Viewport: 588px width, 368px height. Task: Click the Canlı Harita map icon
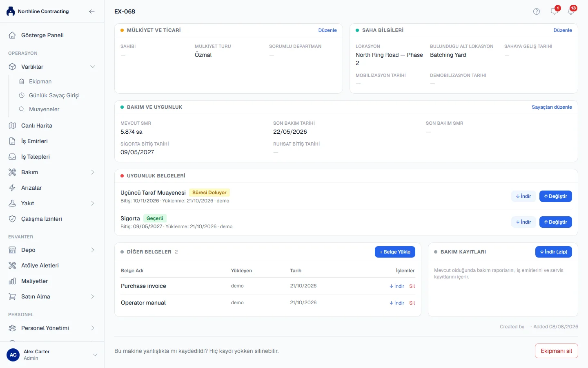tap(12, 126)
